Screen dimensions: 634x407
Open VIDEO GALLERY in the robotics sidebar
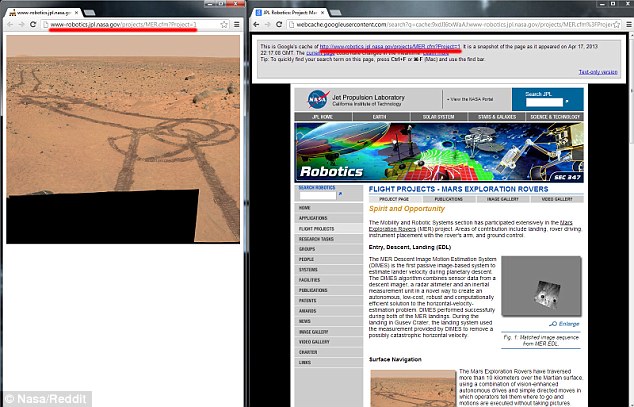click(329, 342)
